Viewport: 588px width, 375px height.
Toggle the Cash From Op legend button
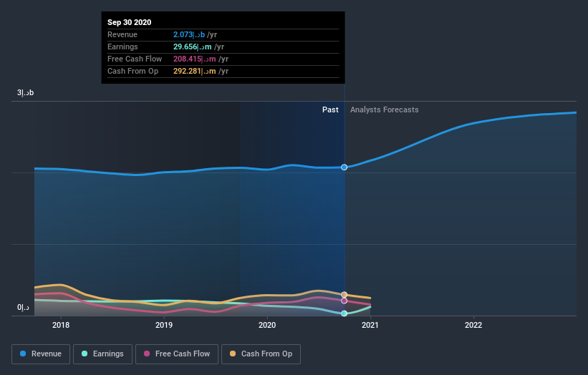[261, 354]
